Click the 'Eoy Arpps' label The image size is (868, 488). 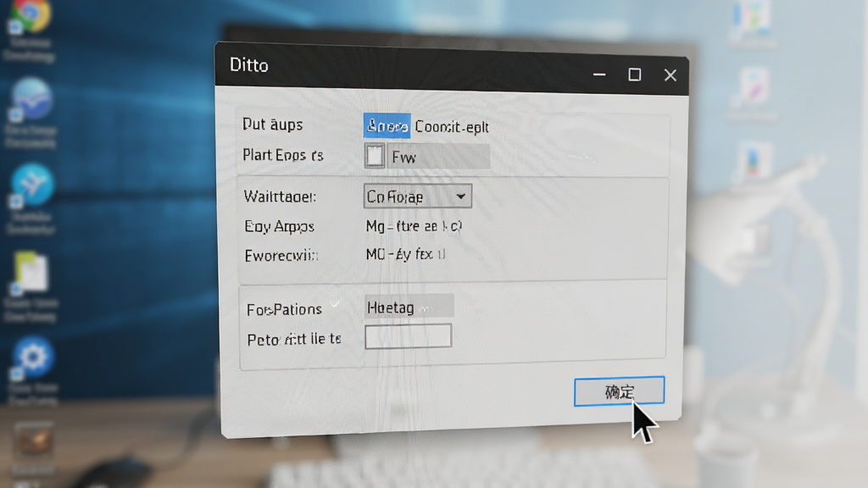click(279, 226)
